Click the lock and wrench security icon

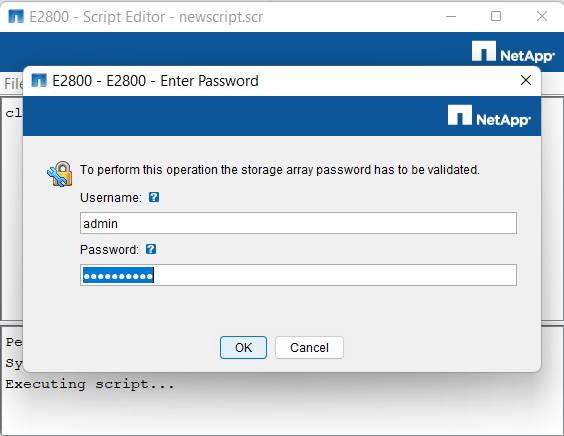[60, 174]
